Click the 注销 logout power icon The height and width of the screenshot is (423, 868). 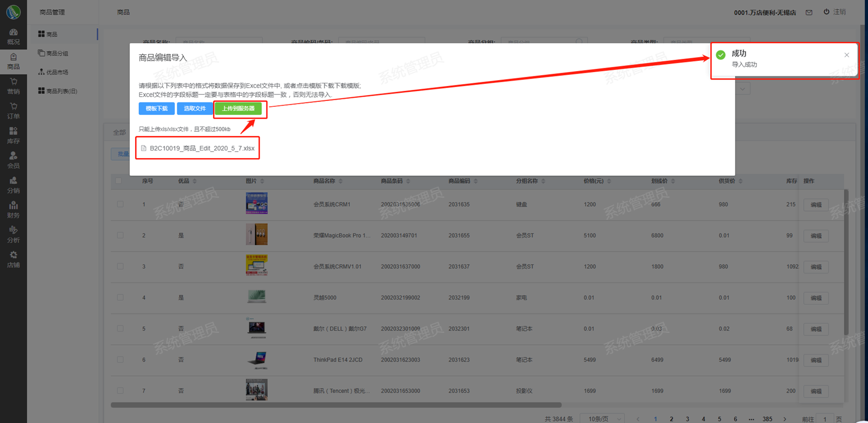[826, 12]
